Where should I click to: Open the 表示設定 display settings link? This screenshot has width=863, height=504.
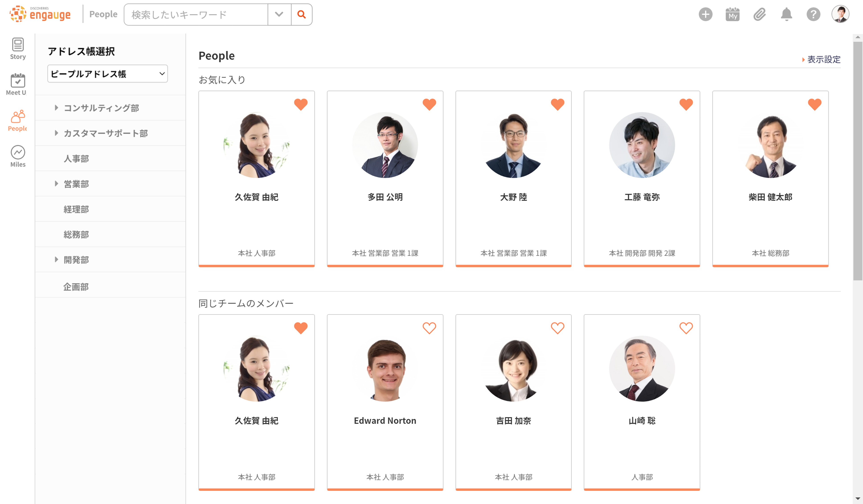823,60
